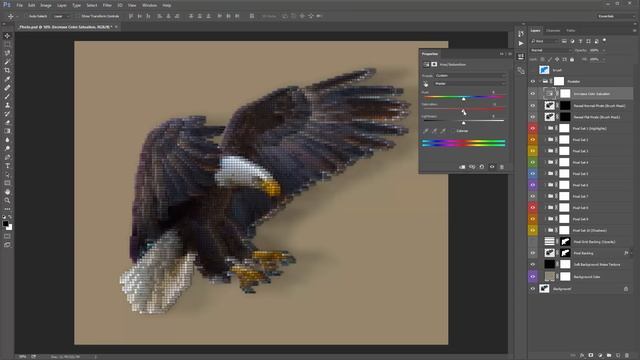Select the Move tool in the toolbar
Image resolution: width=640 pixels, height=360 pixels.
[7, 36]
